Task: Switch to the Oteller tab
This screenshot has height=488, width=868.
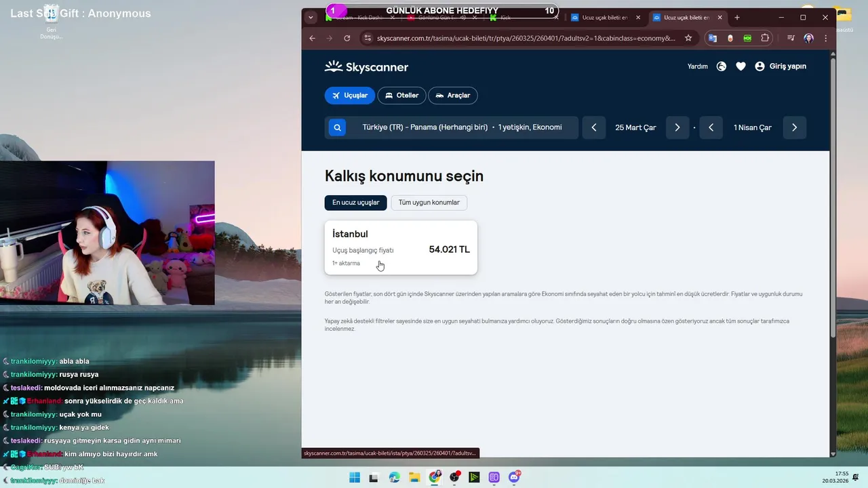Action: [402, 96]
